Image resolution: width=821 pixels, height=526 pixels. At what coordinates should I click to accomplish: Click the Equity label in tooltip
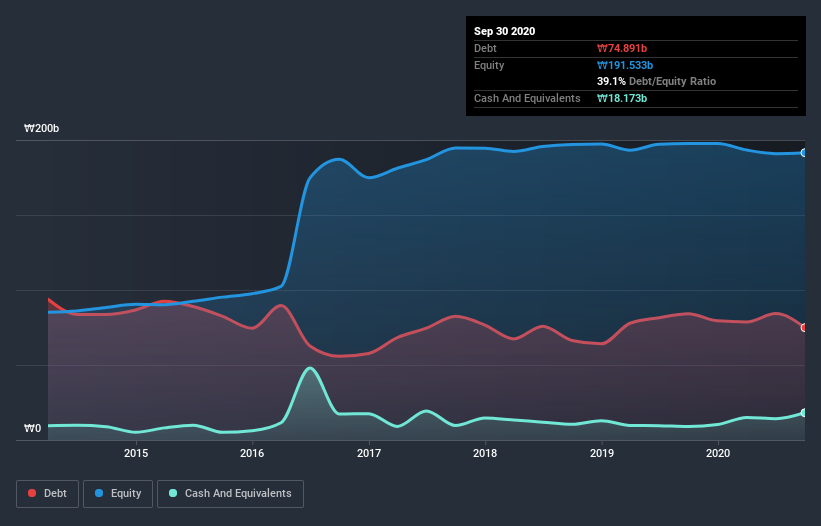point(489,65)
